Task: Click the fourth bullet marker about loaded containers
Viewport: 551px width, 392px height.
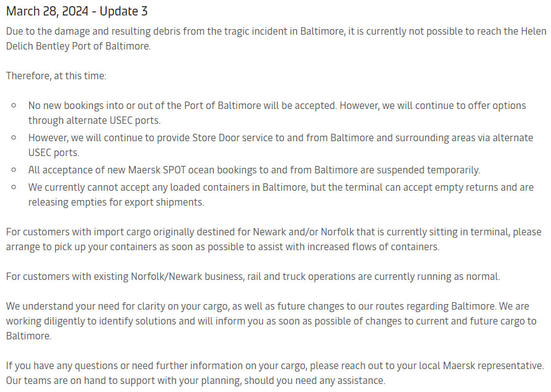Action: point(14,187)
